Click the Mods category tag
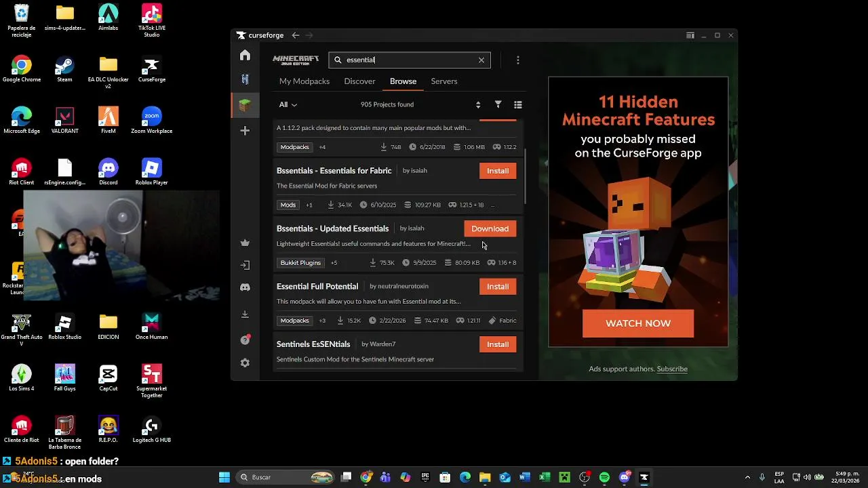This screenshot has width=868, height=488. [288, 205]
